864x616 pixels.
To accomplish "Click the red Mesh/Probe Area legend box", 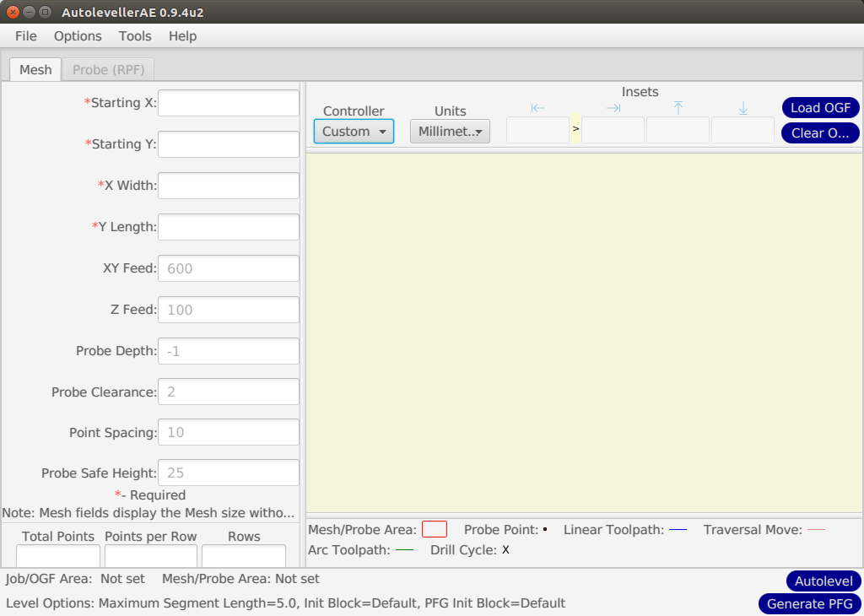I will pyautogui.click(x=434, y=530).
